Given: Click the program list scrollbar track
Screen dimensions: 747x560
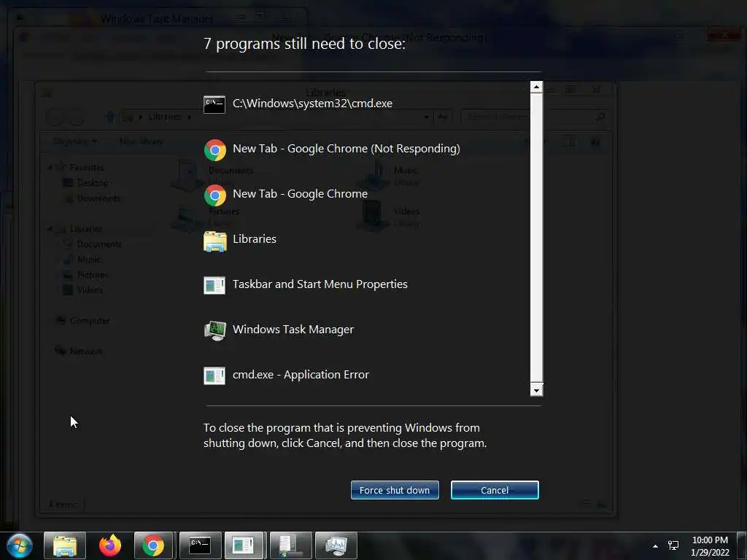Looking at the screenshot, I should [536, 238].
